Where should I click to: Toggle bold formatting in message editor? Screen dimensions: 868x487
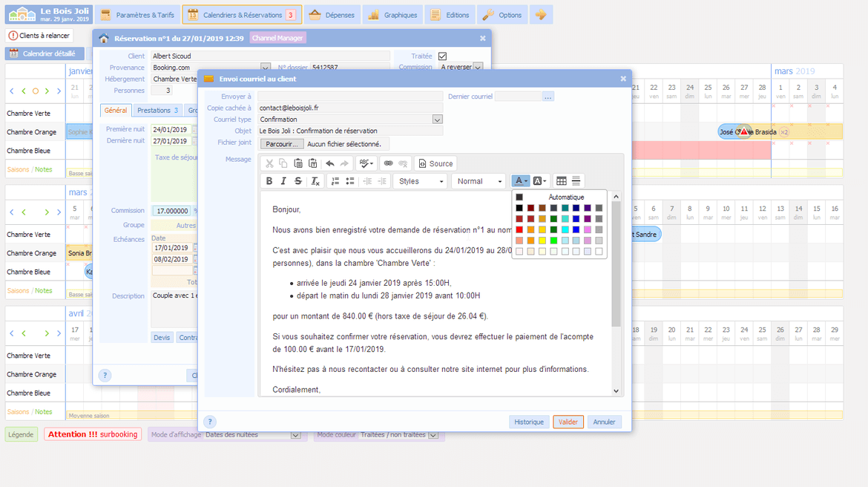[269, 181]
